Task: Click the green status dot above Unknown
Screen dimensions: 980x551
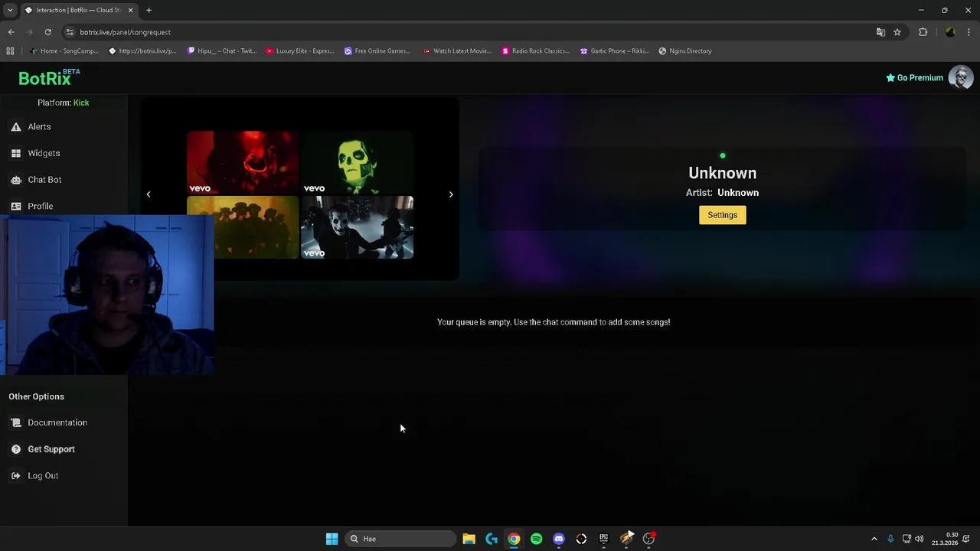Action: (x=722, y=156)
